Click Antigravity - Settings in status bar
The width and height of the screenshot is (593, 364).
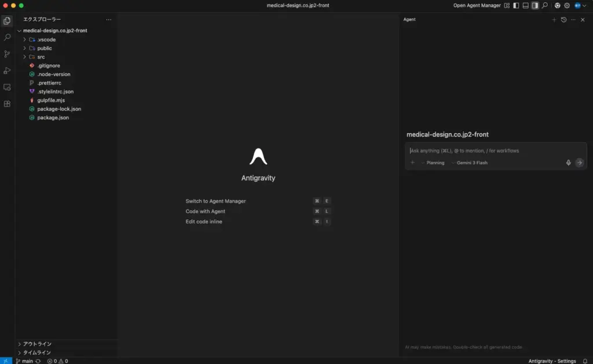tap(552, 361)
